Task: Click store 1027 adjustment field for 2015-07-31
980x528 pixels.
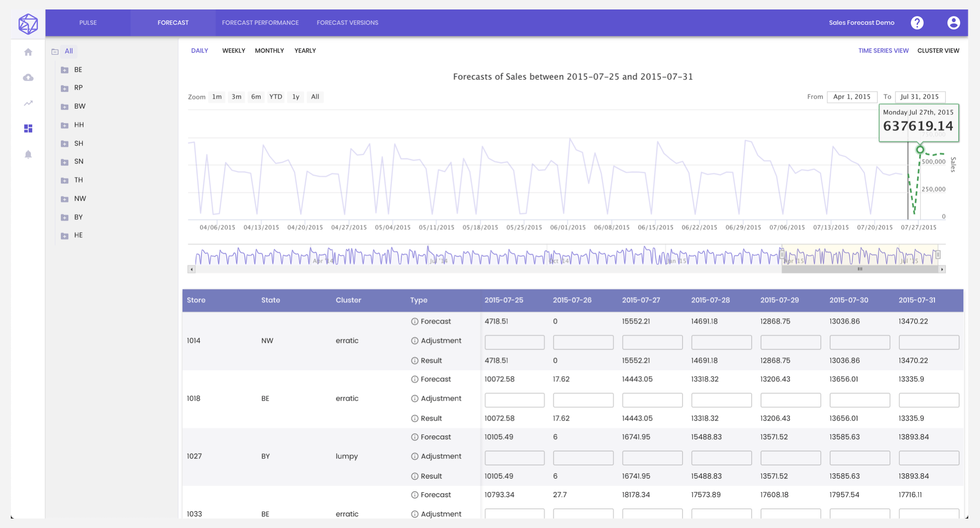Action: pyautogui.click(x=929, y=458)
